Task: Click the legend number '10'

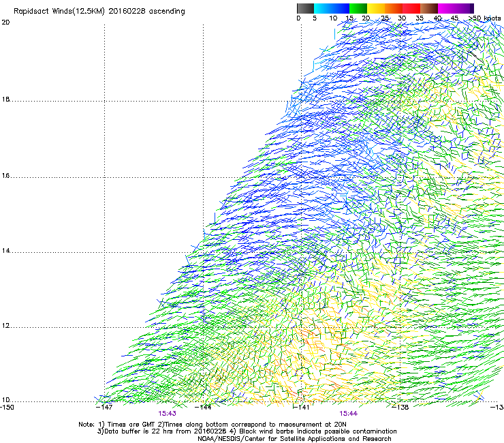Action: pos(333,18)
